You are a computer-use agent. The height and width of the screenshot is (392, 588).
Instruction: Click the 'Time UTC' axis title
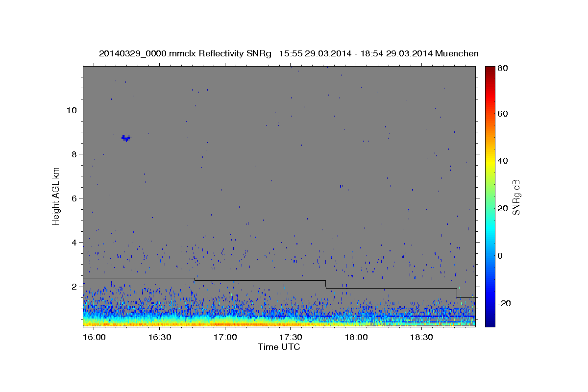tap(279, 347)
